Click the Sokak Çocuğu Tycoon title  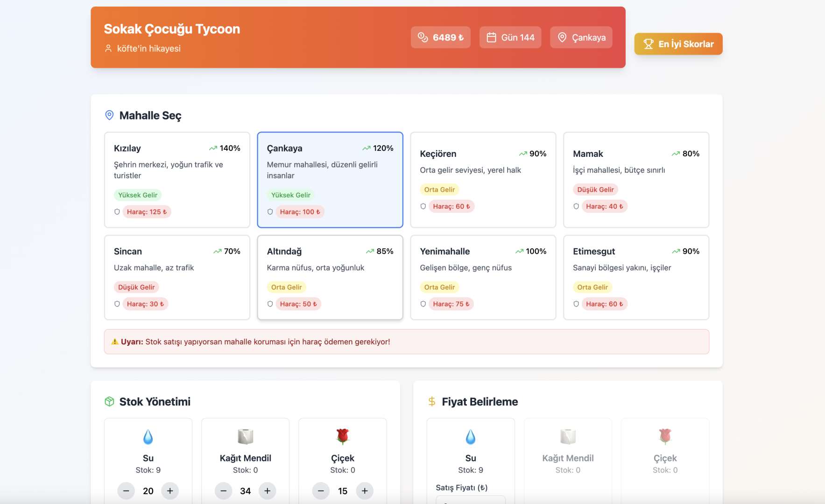click(x=172, y=29)
